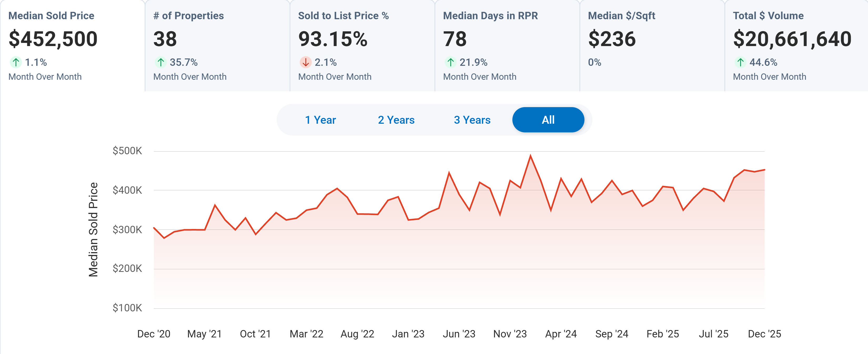Switch to the # of Properties card
The image size is (868, 354).
pyautogui.click(x=217, y=46)
